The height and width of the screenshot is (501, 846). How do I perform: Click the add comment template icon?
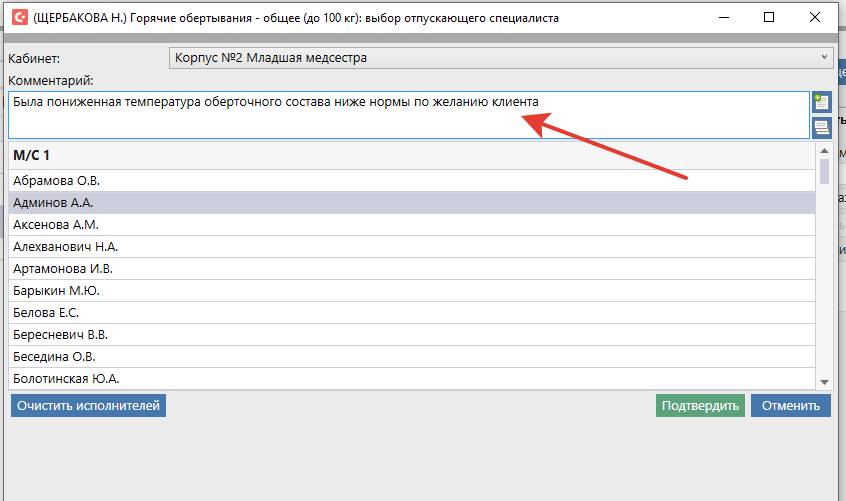822,101
